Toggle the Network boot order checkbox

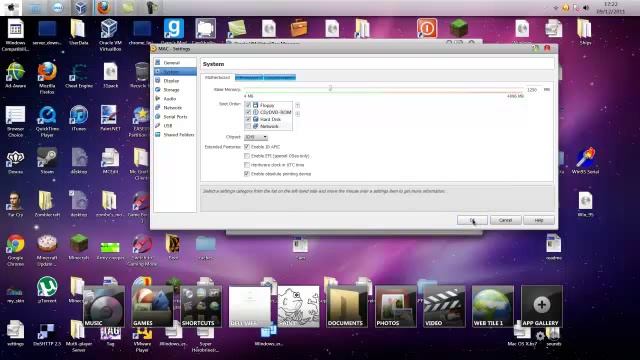pyautogui.click(x=248, y=126)
